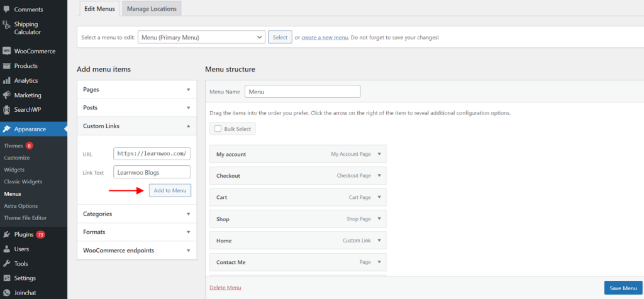The width and height of the screenshot is (644, 299).
Task: Click the SearchWP icon in sidebar
Action: 6,110
